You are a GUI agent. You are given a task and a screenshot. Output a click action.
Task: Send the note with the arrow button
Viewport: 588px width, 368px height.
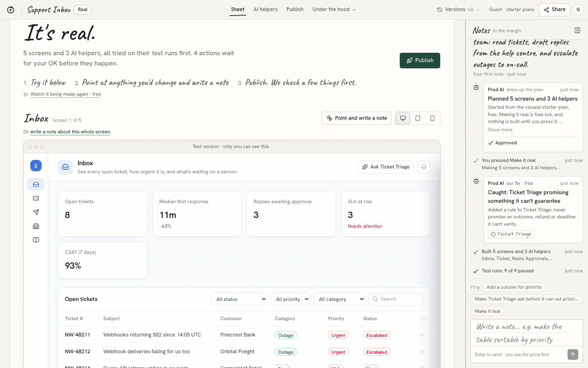pos(573,355)
